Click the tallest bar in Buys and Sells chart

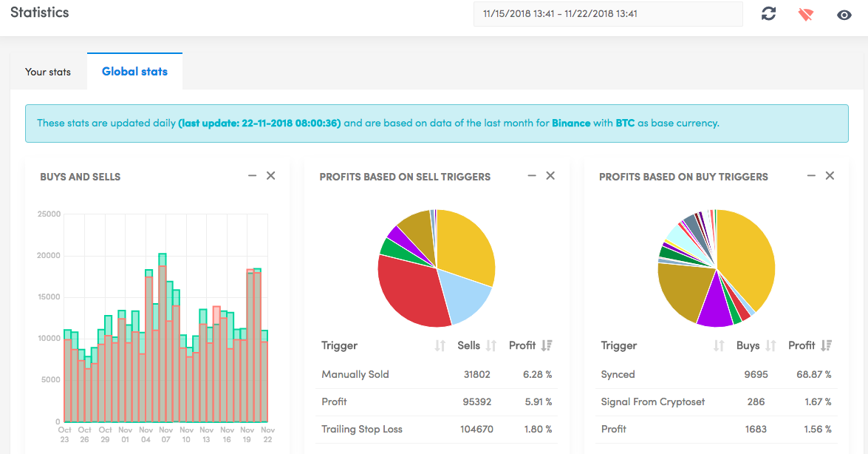point(163,338)
